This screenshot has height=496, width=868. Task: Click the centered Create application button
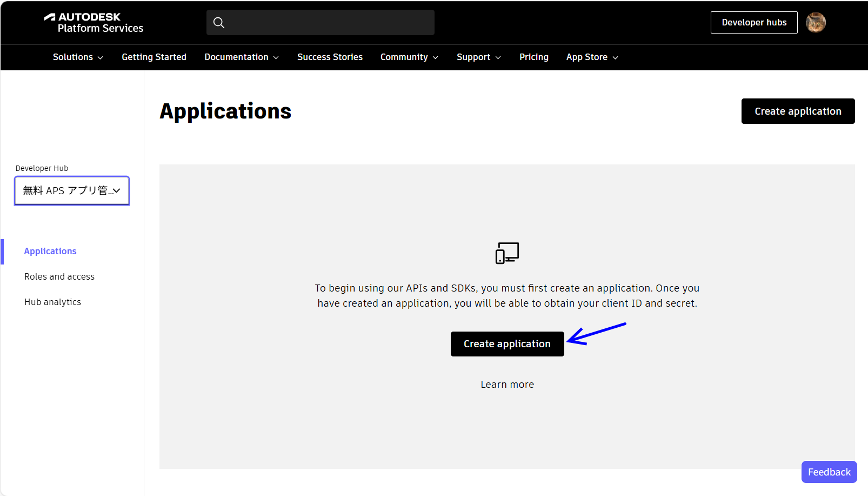click(507, 344)
